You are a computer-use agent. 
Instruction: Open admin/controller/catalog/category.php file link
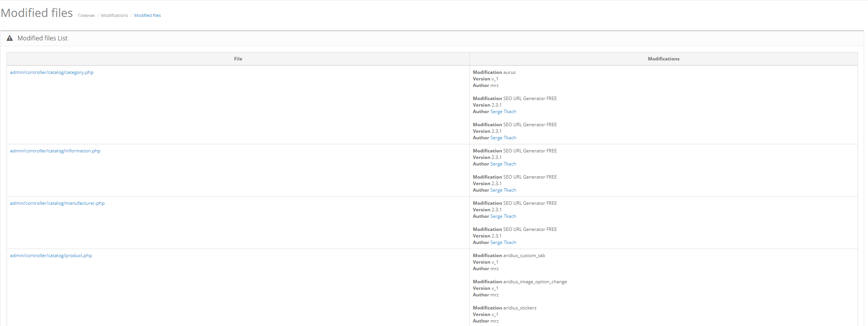[52, 72]
